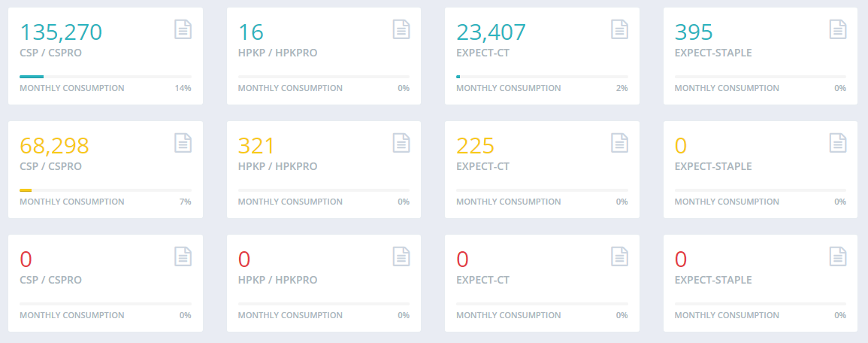The height and width of the screenshot is (343, 868).
Task: Click the document icon on the 225 EXPECT-CT card
Action: [x=619, y=143]
